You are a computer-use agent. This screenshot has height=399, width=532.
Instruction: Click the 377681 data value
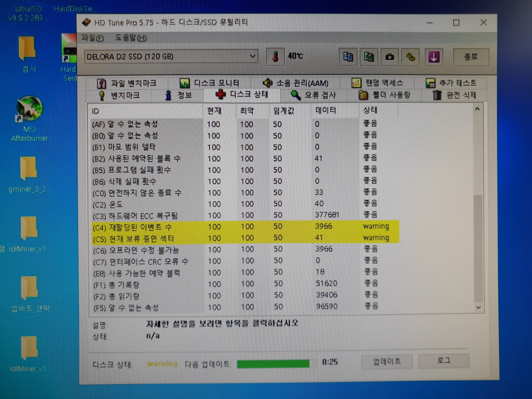[327, 215]
